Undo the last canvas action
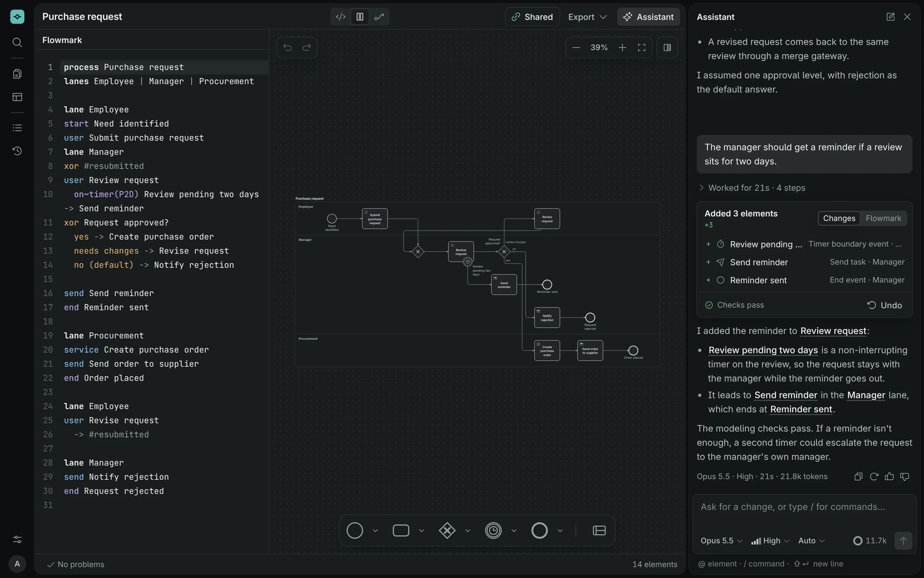Viewport: 924px width, 578px height. click(x=287, y=48)
